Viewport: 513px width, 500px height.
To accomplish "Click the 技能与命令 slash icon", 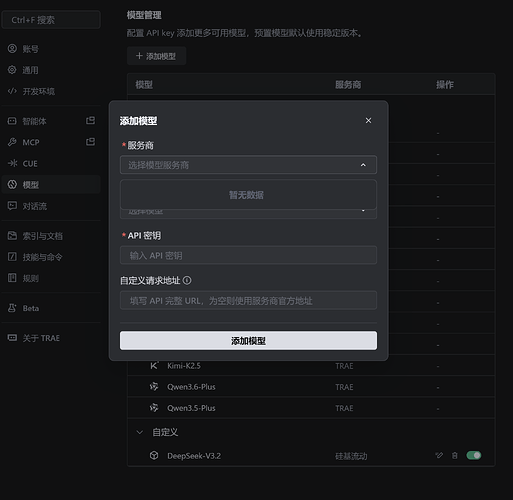I will [12, 257].
